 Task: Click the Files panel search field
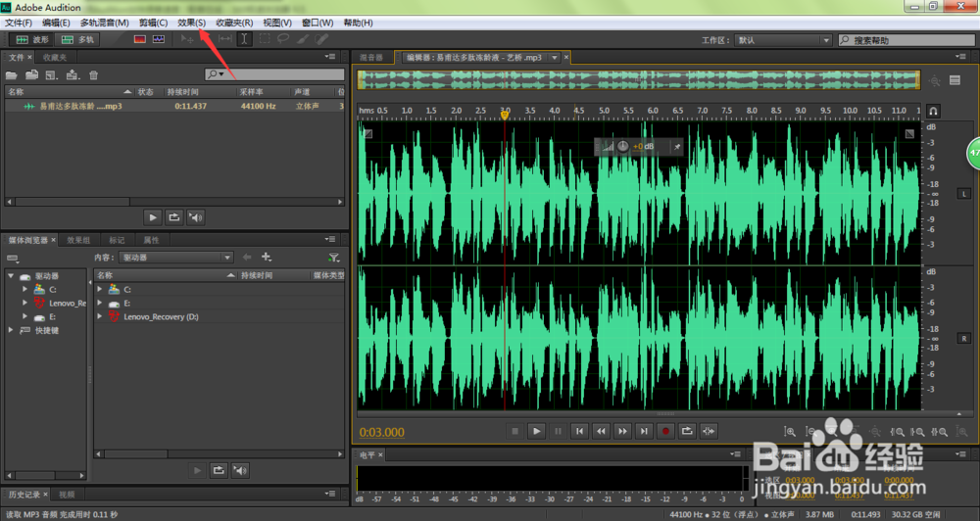coord(274,74)
